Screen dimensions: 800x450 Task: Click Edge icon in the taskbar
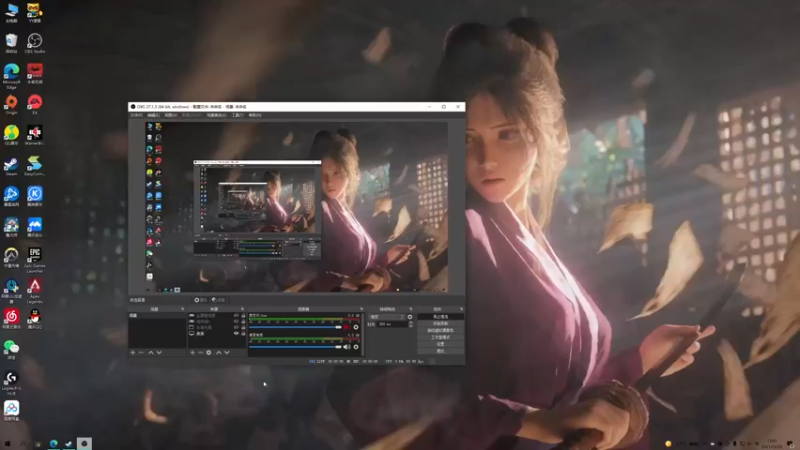coord(54,443)
